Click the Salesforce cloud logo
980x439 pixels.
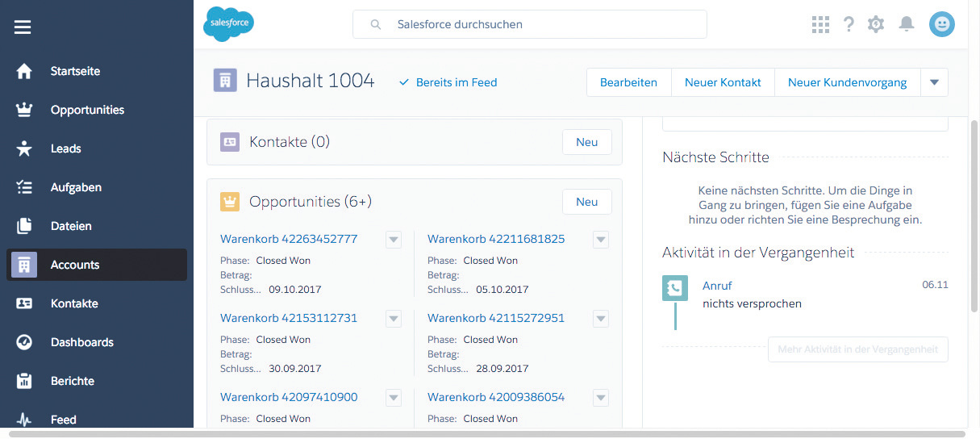(228, 24)
